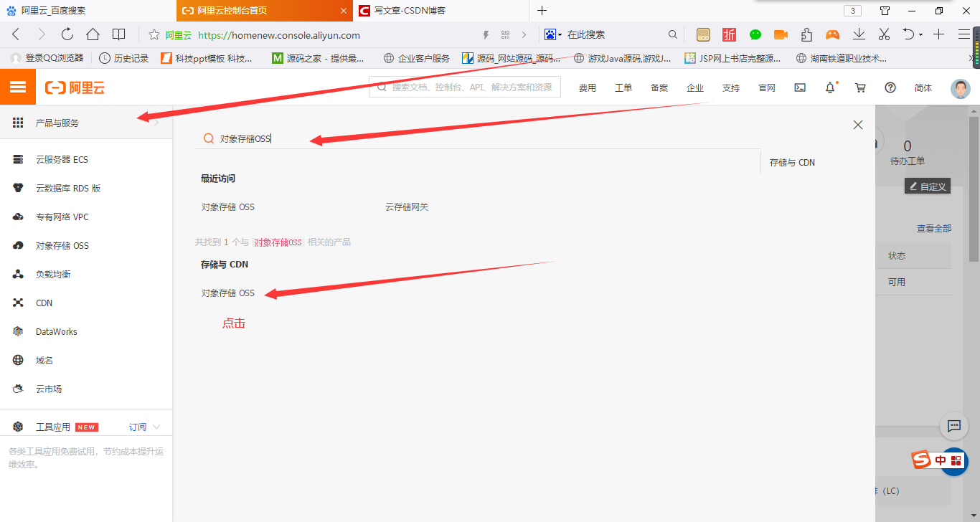Screen dimensions: 980x522
Task: Select 云服务器 ECS in the sidebar
Action: 63,158
